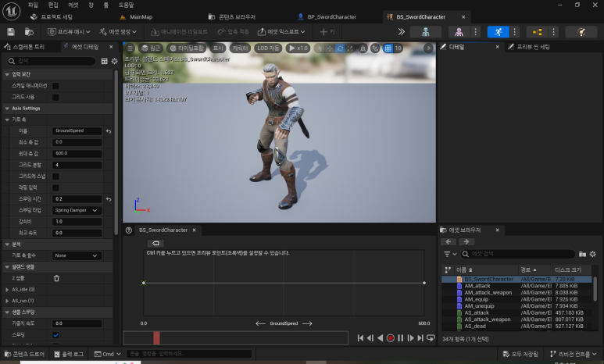Open the Animation Blueprint mode icon
604x364 pixels.
(x=537, y=31)
